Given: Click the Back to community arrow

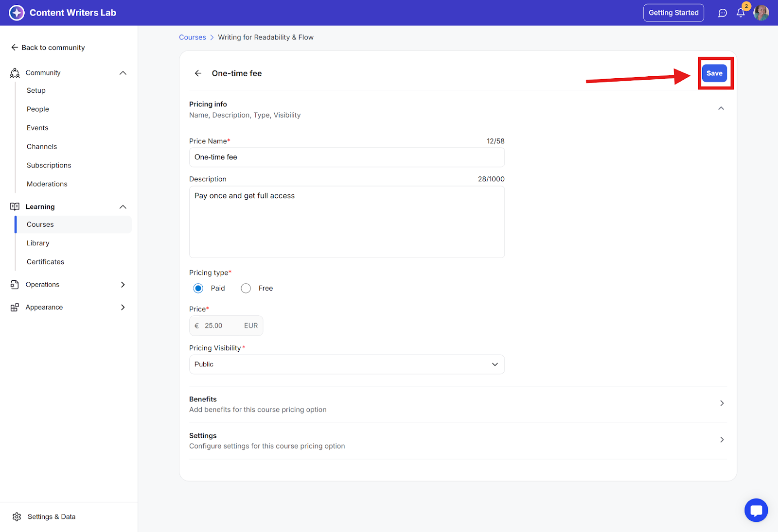Looking at the screenshot, I should coord(15,48).
